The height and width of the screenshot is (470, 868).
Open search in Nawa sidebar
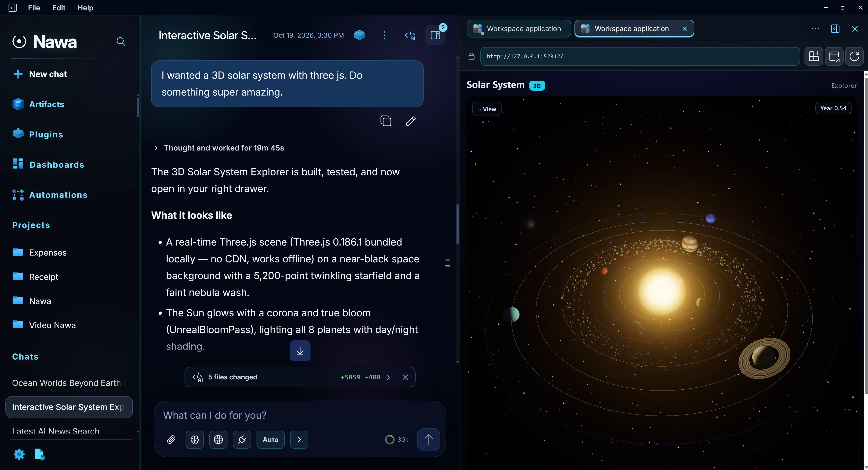point(121,41)
